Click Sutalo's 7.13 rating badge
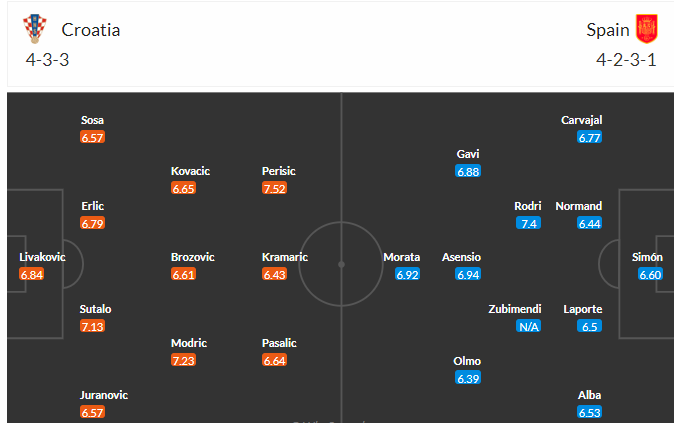 click(x=93, y=326)
